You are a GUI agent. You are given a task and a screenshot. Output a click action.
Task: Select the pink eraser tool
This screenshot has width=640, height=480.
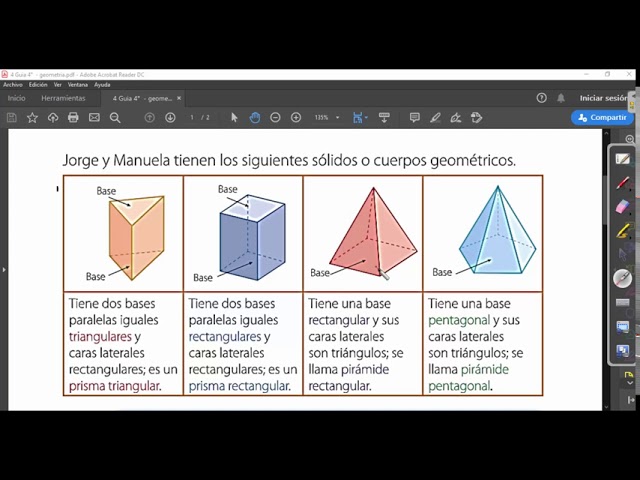pos(622,207)
